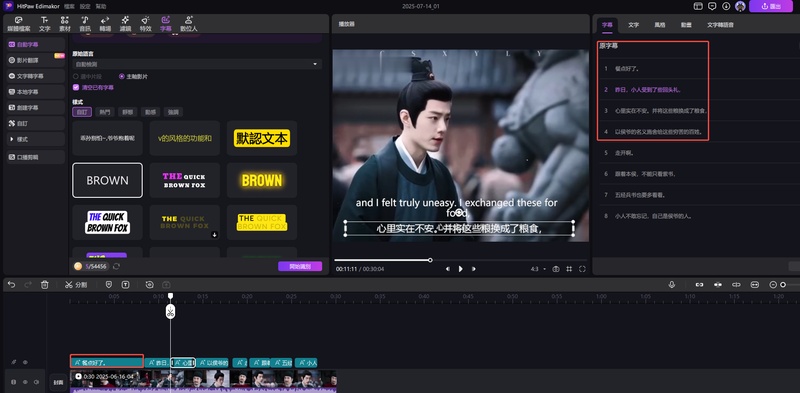Select 影片翻譯 in the subtitle sidebar
The image size is (800, 393).
(x=35, y=60)
